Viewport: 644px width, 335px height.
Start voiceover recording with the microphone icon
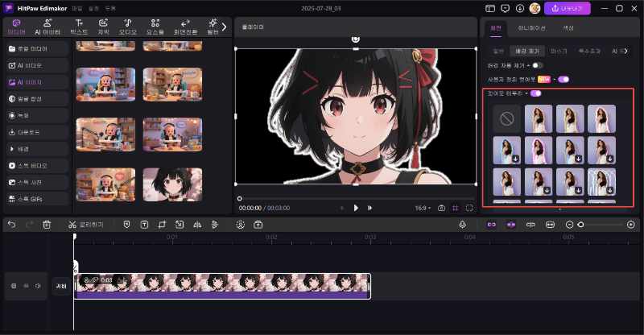point(462,225)
